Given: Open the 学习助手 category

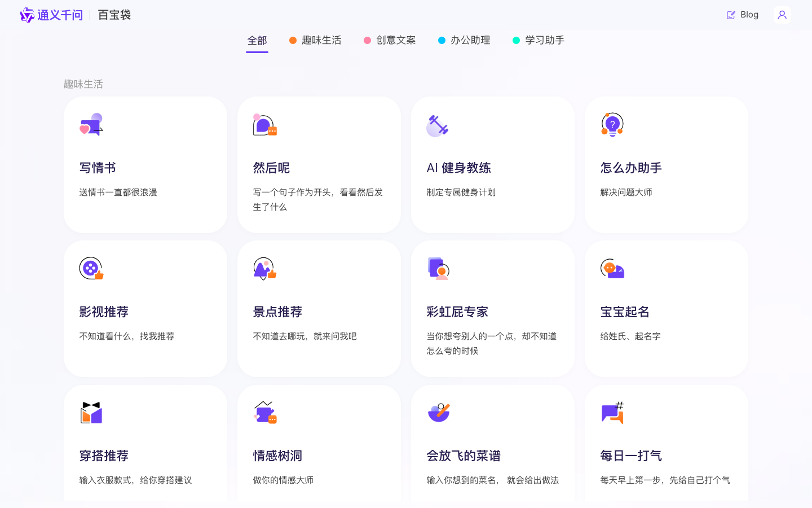Looking at the screenshot, I should 544,40.
